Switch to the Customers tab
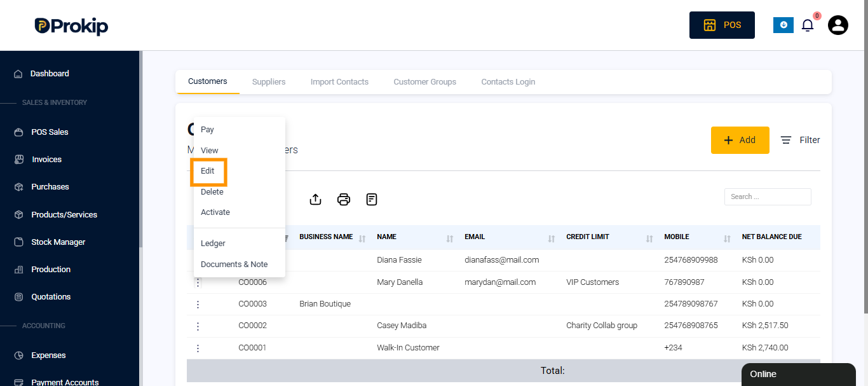Viewport: 868px width, 386px height. coord(208,81)
